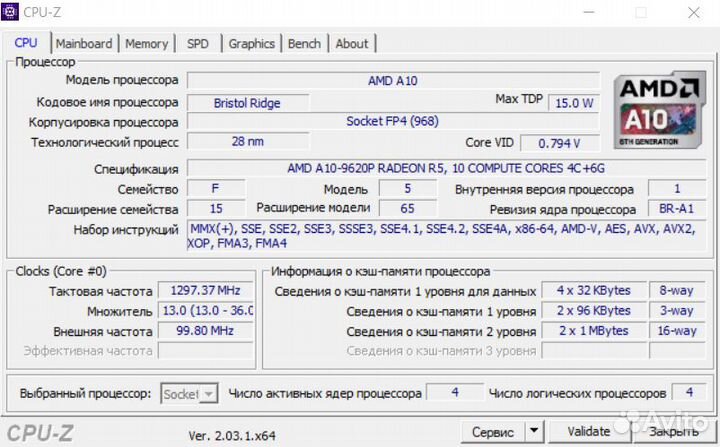
Task: Open the Memory tab
Action: click(146, 44)
